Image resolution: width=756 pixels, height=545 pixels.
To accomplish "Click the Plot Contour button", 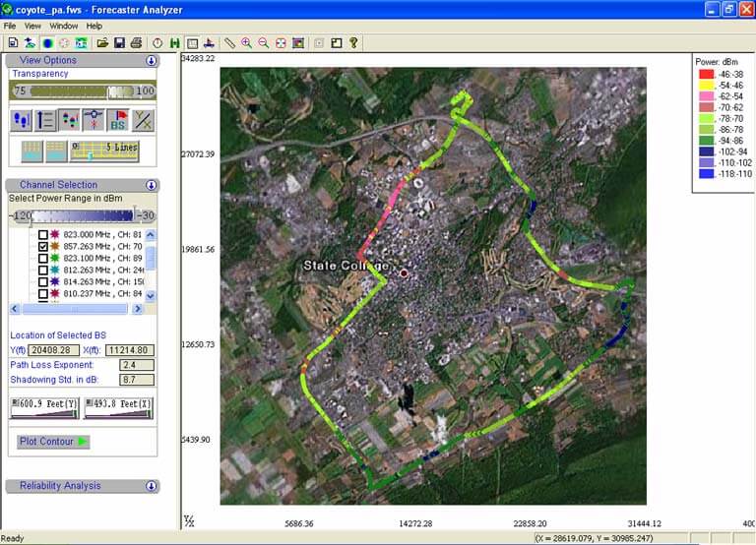I will click(53, 442).
